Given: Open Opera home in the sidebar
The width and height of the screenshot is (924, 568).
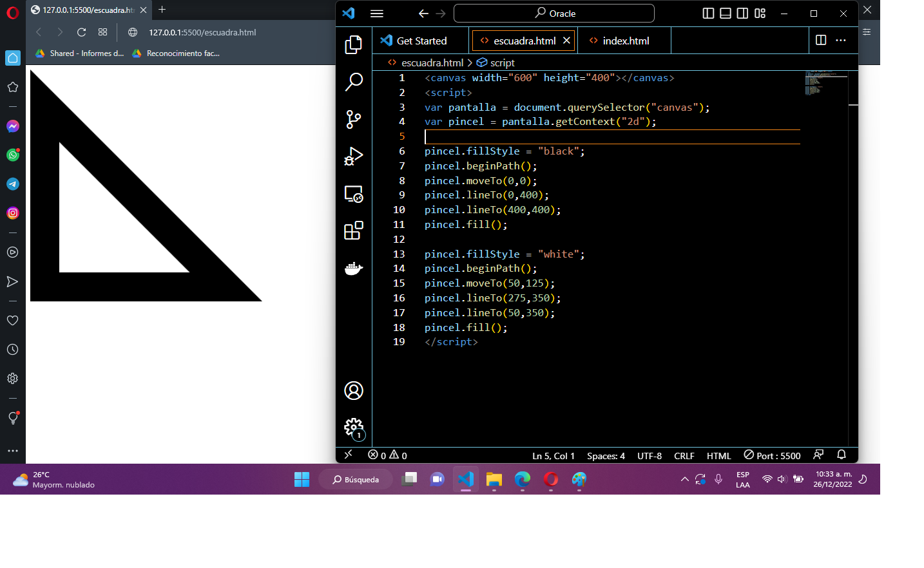Looking at the screenshot, I should [x=13, y=58].
